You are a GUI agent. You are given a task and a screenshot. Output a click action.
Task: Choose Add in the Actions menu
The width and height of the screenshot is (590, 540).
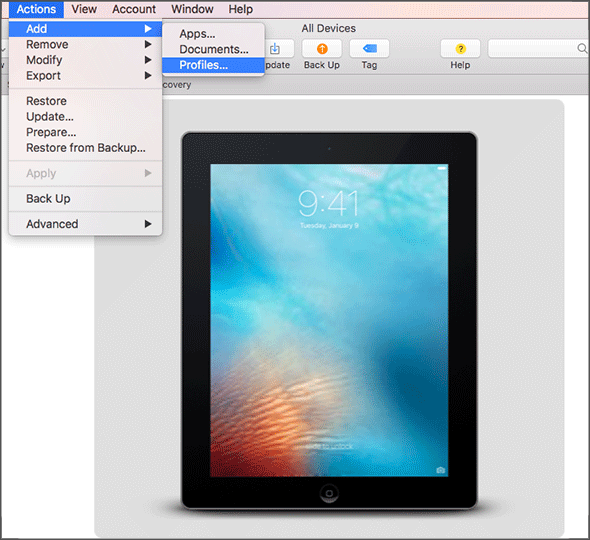[x=85, y=29]
